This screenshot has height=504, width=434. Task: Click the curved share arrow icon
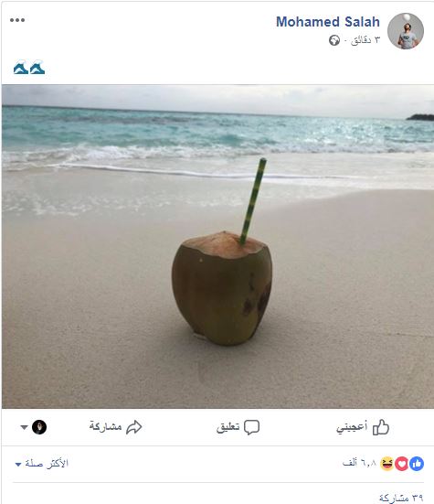[134, 427]
